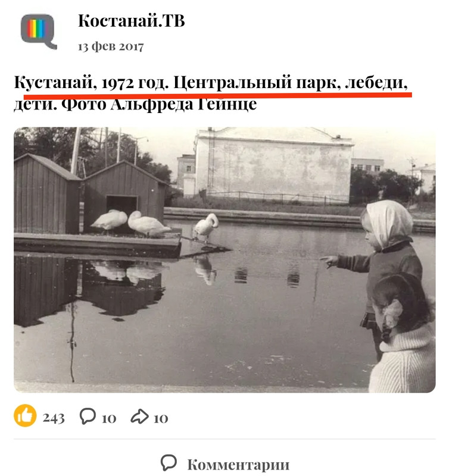Screen dimensions: 449x476
Task: Open the Костанай.ТВ channel name link
Action: [131, 21]
